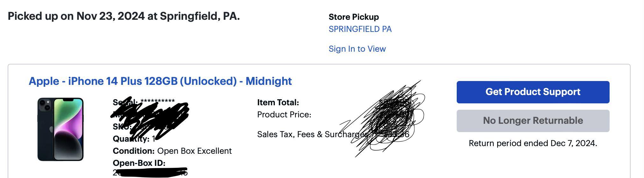Screen dimensions: 644x178
Task: Click the iPhone product thumbnail image
Action: pos(61,129)
